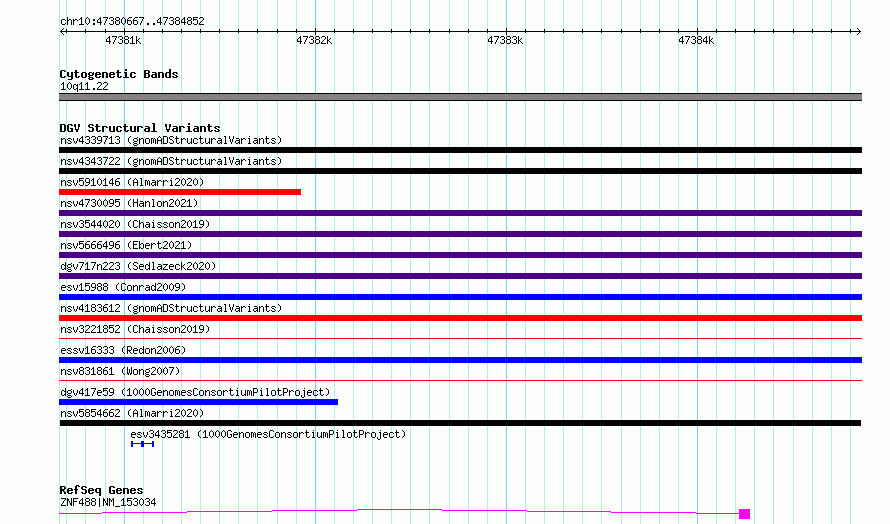Click the DGV Structural Variants track title

(x=140, y=128)
